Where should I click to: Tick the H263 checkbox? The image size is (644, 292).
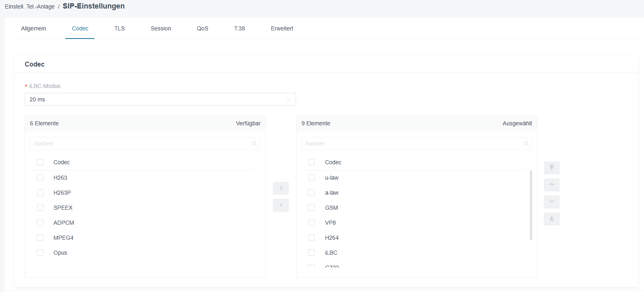tap(40, 178)
